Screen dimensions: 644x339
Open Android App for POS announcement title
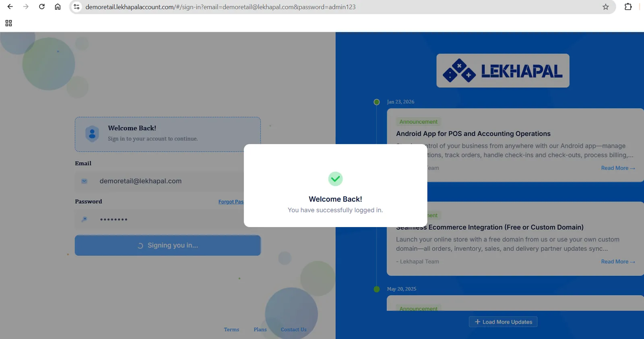point(473,134)
